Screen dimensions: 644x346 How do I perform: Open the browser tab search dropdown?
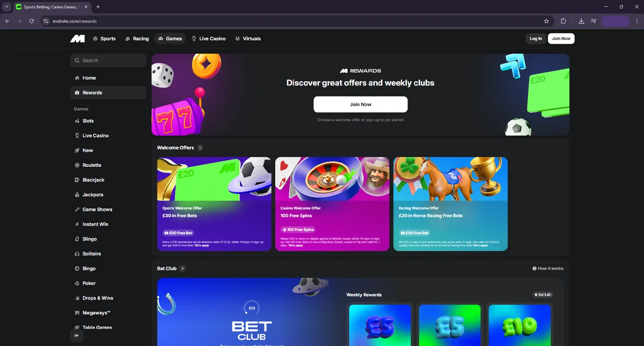tap(7, 7)
